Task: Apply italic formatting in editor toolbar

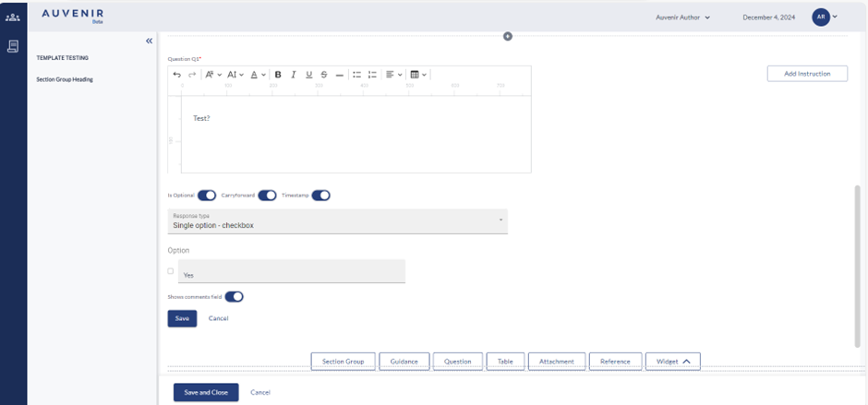Action: [x=294, y=75]
